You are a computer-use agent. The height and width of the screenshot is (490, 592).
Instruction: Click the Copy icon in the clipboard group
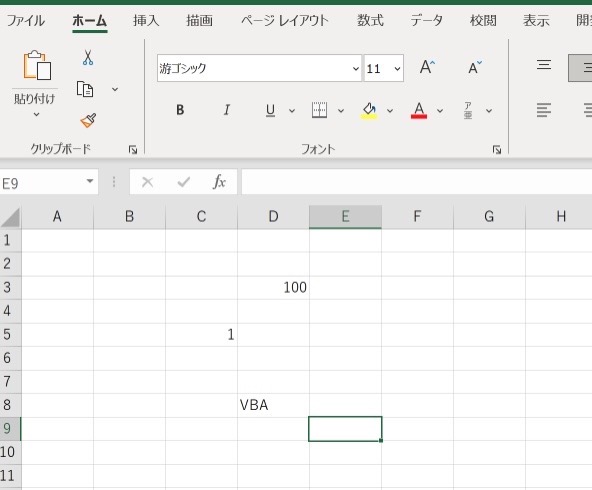tap(85, 89)
